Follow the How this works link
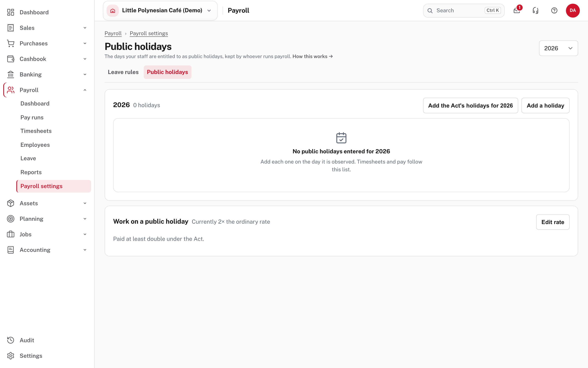The width and height of the screenshot is (588, 368). point(313,56)
